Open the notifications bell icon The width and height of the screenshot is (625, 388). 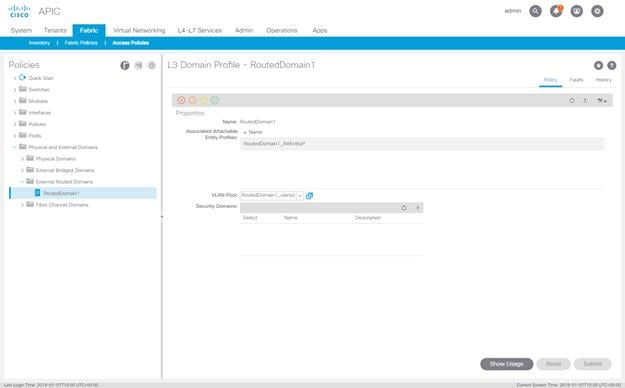(556, 11)
